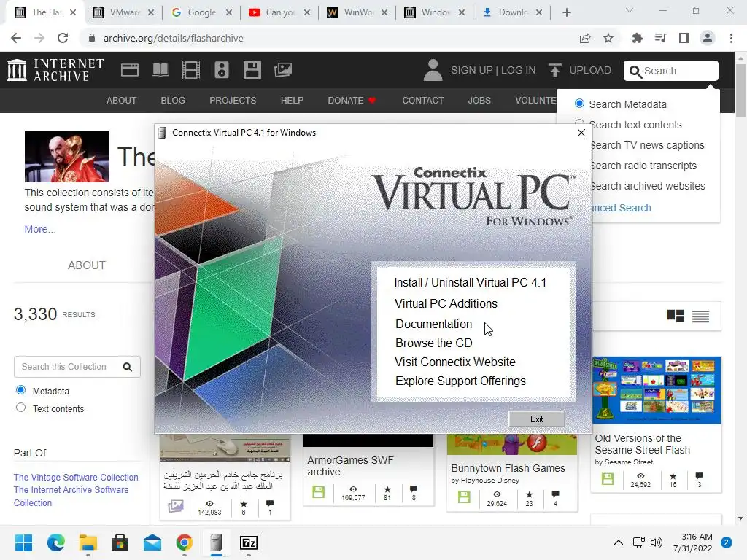The image size is (747, 560).
Task: Open a new browser tab
Action: point(566,12)
